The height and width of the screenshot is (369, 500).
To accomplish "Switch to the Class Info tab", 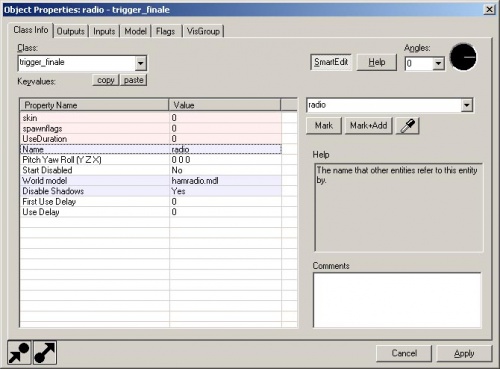I will (30, 30).
